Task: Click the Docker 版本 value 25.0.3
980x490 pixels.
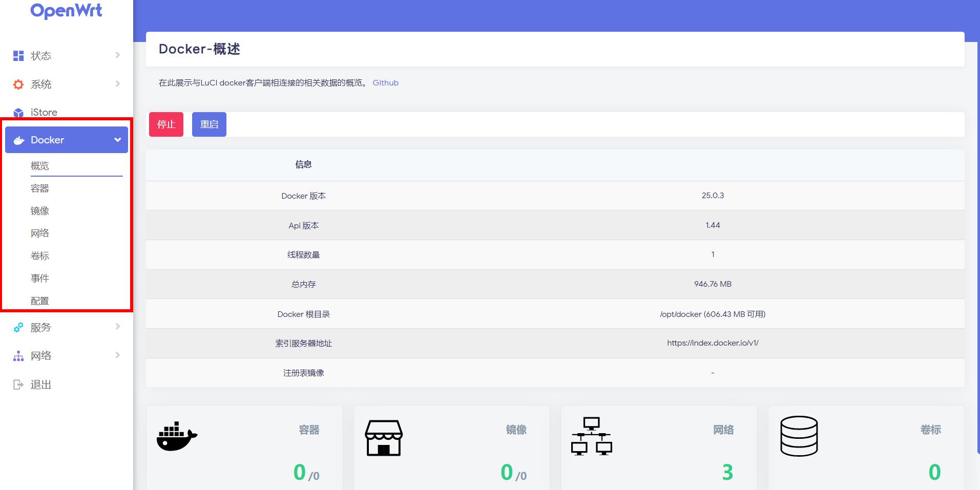Action: (713, 196)
